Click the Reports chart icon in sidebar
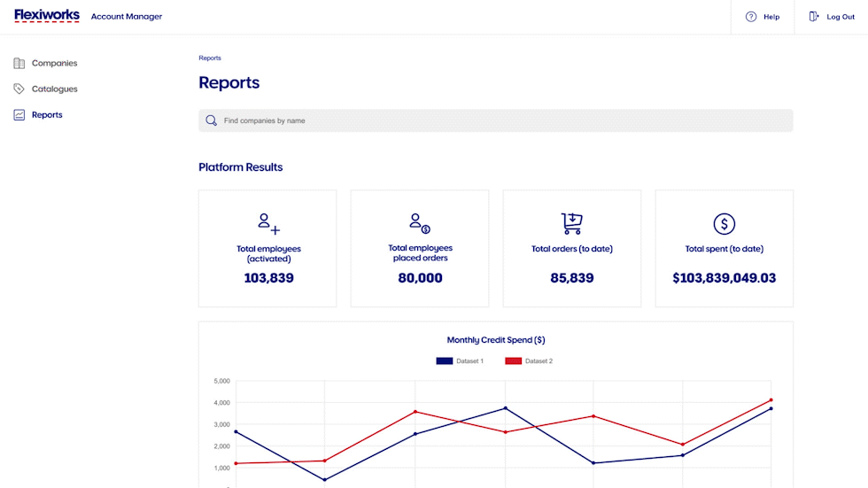This screenshot has width=868, height=488. [19, 114]
